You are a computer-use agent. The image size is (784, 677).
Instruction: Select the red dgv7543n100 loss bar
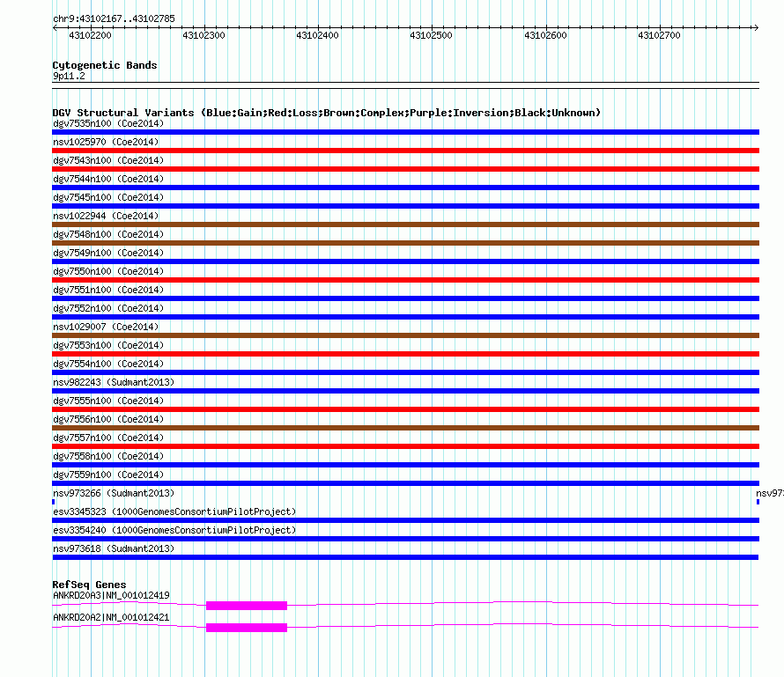click(x=405, y=169)
